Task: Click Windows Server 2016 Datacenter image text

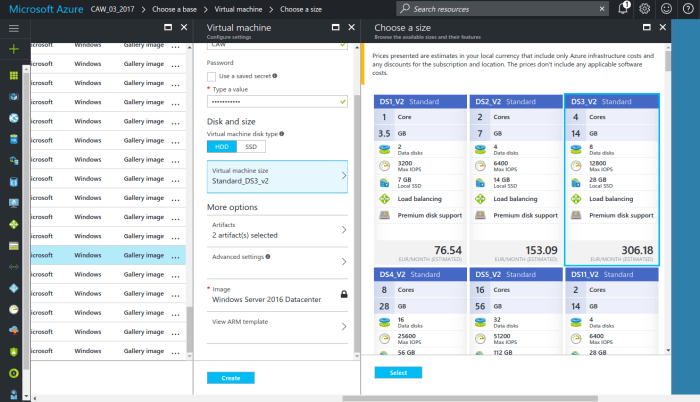Action: (266, 300)
